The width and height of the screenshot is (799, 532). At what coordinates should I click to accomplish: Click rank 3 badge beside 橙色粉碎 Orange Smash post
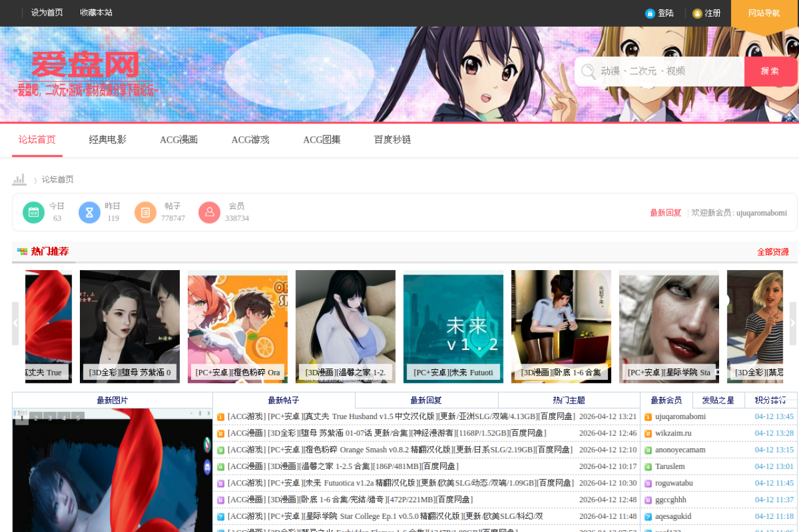[220, 450]
